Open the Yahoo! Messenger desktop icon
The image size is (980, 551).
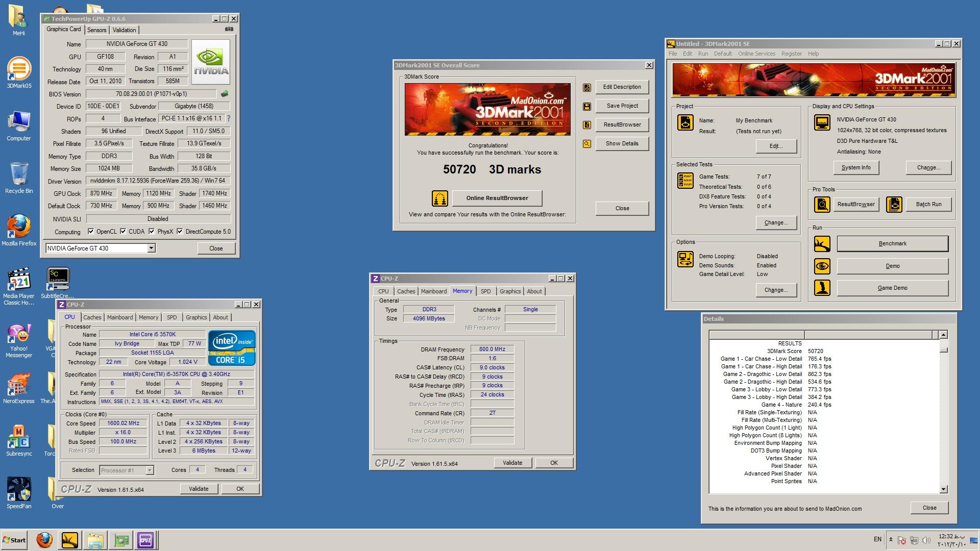point(19,341)
